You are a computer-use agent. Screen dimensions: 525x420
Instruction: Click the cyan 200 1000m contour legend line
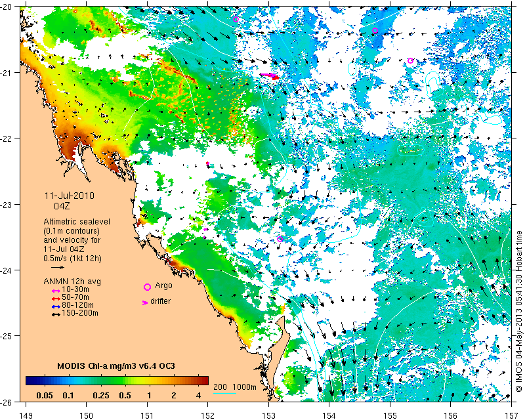(x=224, y=394)
